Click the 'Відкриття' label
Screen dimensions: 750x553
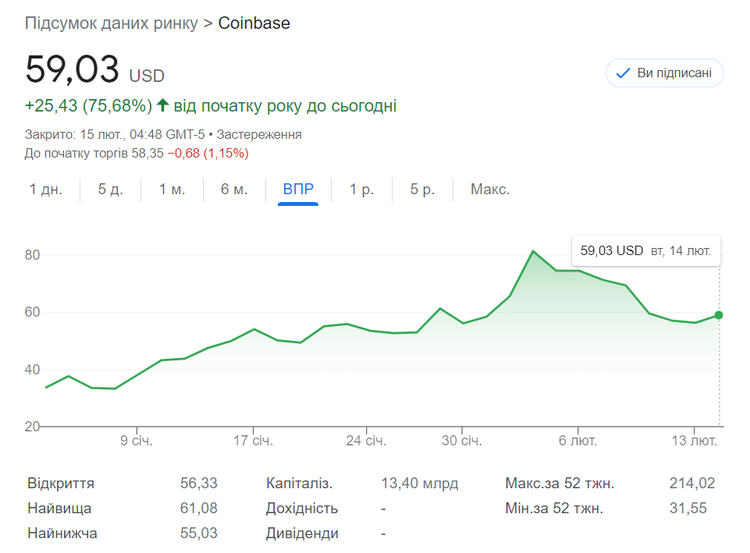(x=61, y=483)
